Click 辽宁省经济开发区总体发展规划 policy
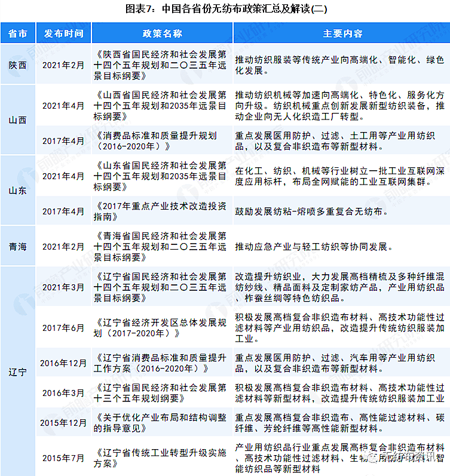The height and width of the screenshot is (476, 450). pyautogui.click(x=160, y=328)
